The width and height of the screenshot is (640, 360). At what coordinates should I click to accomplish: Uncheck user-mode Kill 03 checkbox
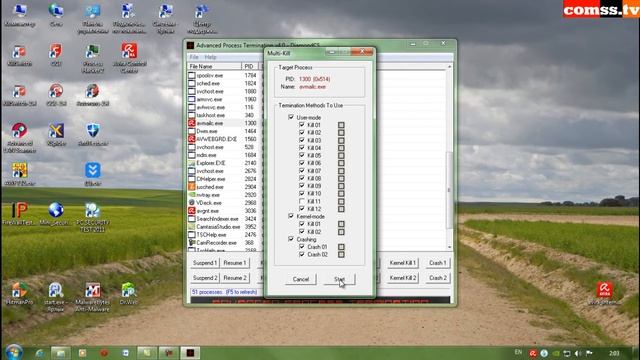pos(302,140)
